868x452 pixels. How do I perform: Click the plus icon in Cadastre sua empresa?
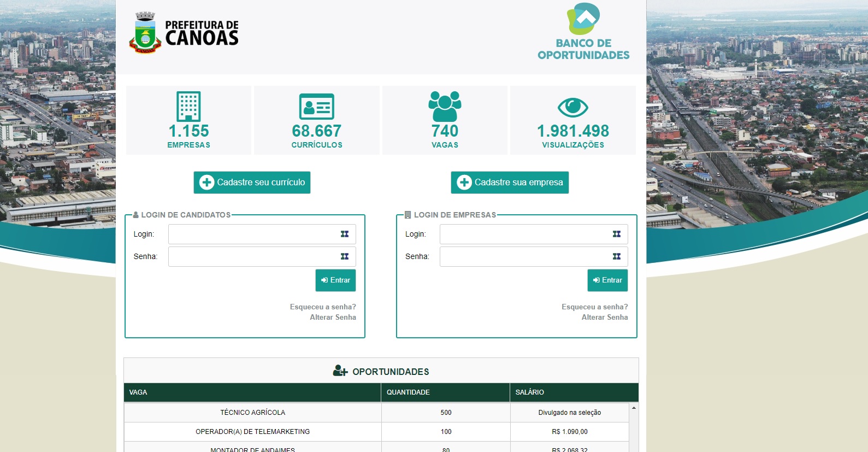pos(464,183)
